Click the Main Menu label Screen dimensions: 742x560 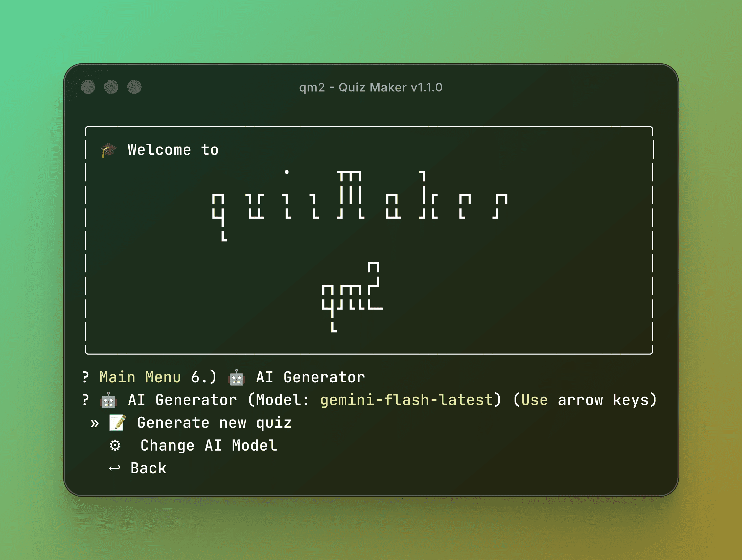[140, 377]
